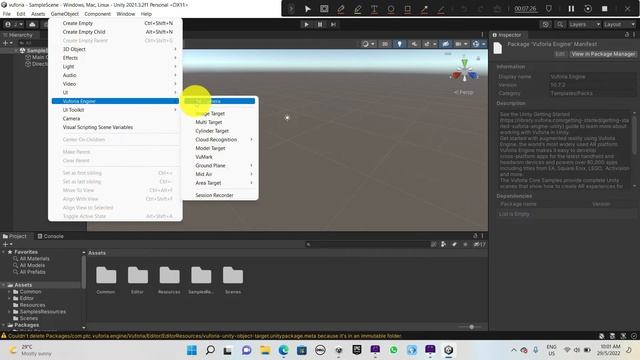
Task: Select the pen annotation tool in recorder toolbar
Action: [340, 9]
